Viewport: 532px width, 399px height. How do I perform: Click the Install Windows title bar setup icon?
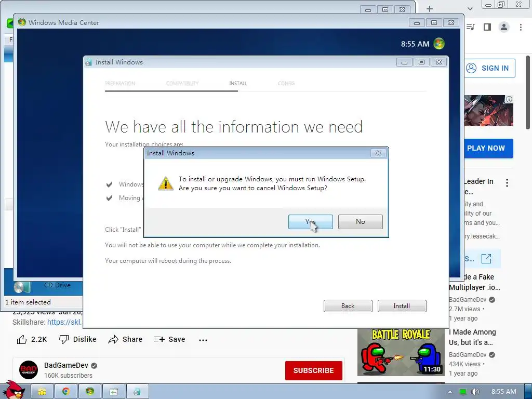[88, 62]
